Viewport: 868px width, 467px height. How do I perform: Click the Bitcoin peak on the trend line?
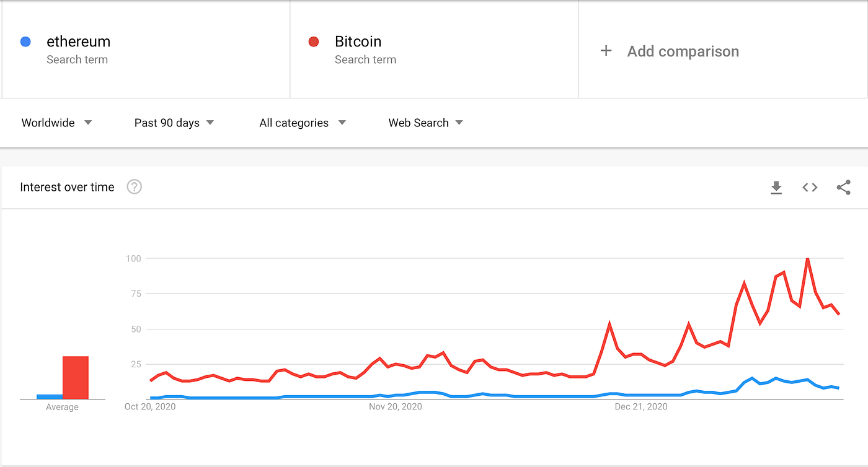click(807, 259)
